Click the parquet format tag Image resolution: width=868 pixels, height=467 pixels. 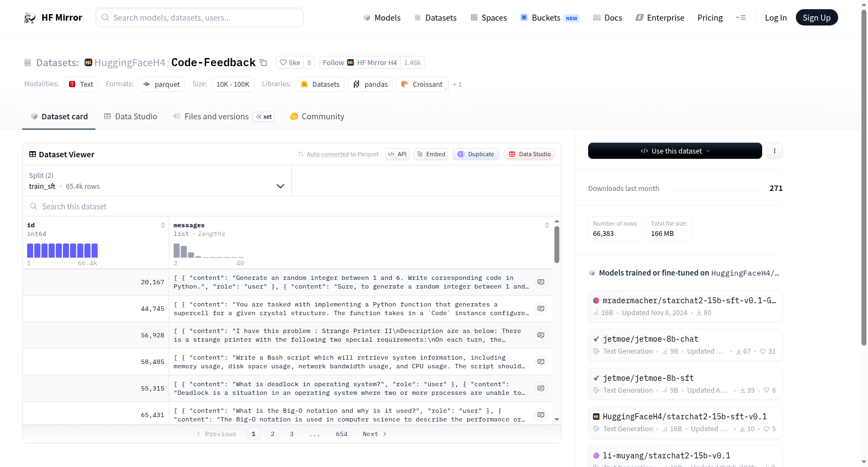[x=162, y=84]
